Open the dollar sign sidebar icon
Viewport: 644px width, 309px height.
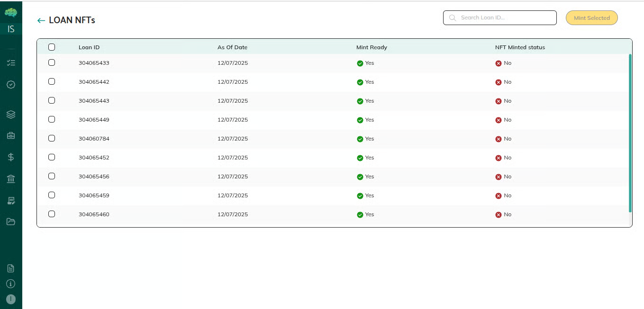coord(11,158)
